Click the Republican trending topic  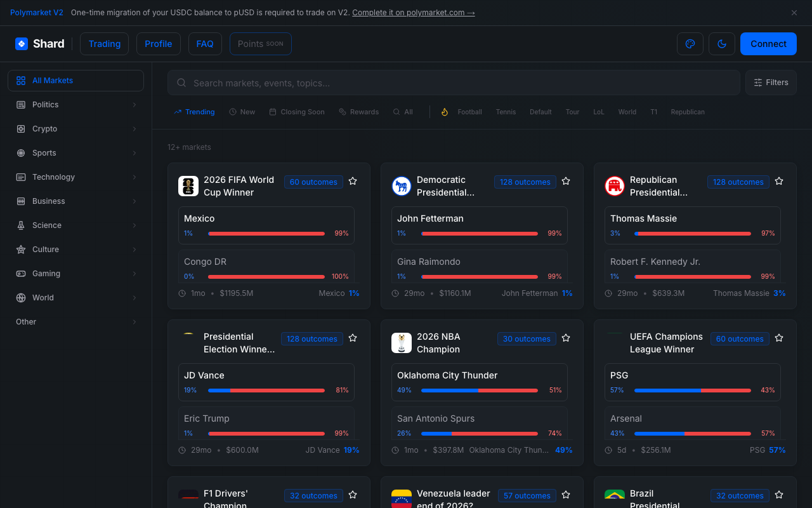(688, 112)
